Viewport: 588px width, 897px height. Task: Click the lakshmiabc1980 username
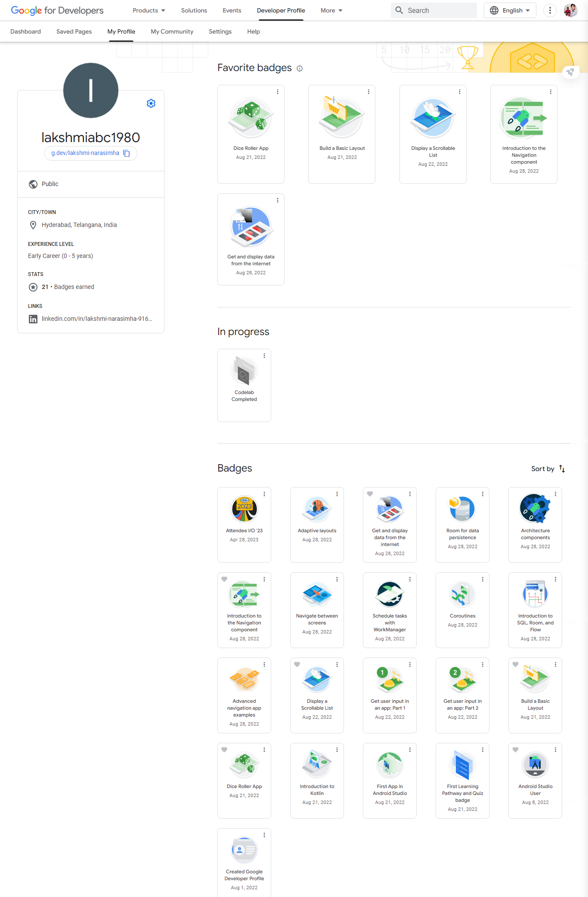point(91,137)
